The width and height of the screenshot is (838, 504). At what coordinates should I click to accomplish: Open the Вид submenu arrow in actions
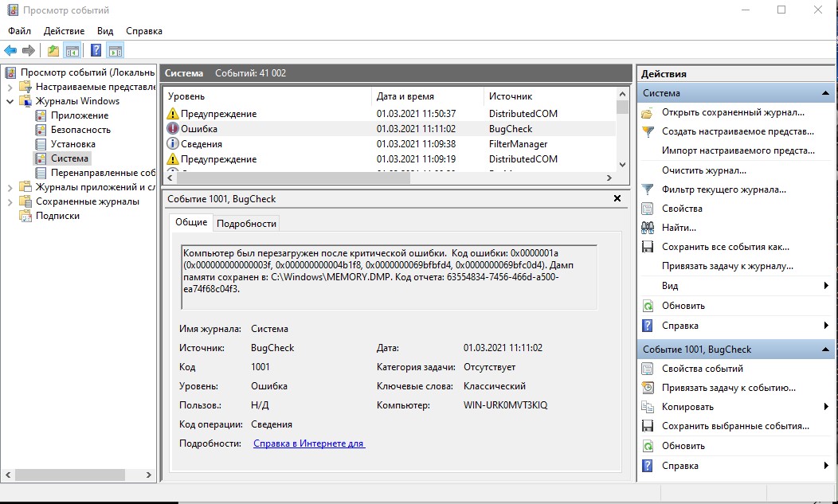(x=826, y=285)
